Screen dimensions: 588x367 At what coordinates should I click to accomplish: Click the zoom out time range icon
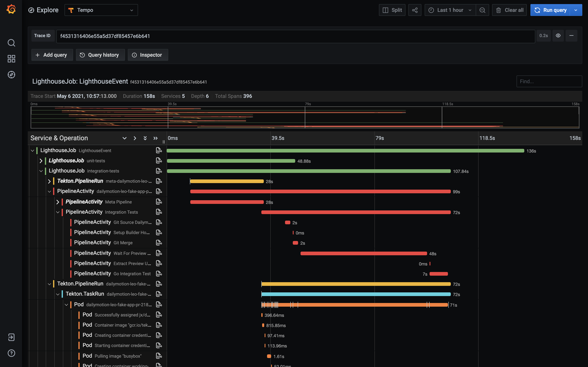tap(482, 10)
